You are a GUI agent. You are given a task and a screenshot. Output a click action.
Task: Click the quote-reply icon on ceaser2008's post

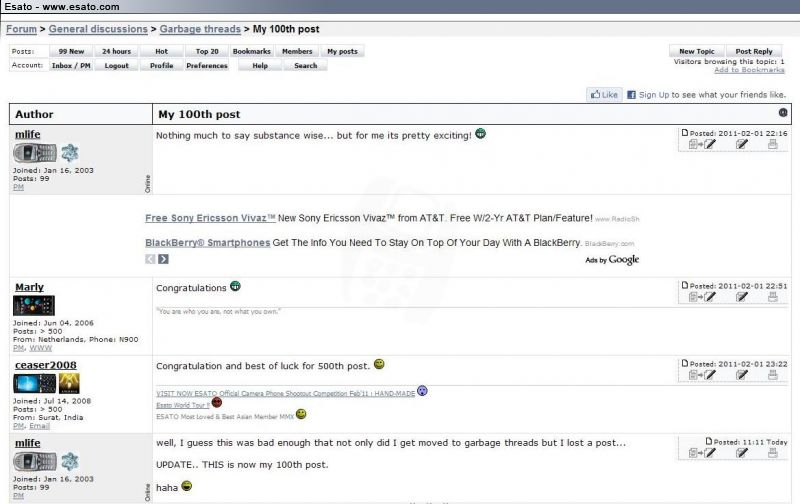point(703,375)
